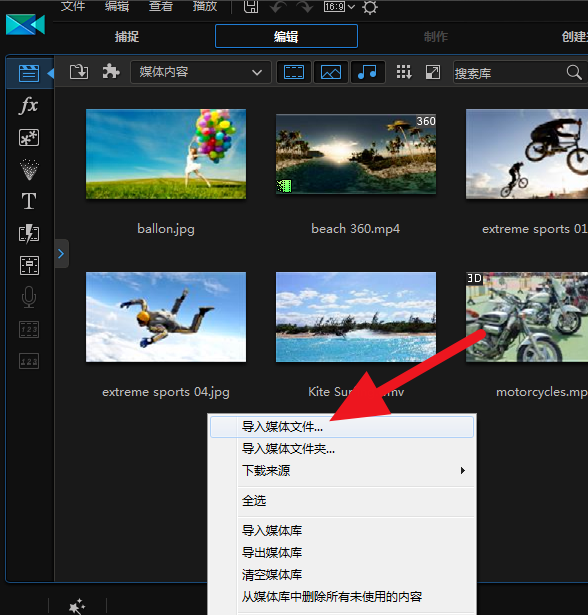Click the settings gear icon
This screenshot has width=588, height=615.
tap(370, 7)
